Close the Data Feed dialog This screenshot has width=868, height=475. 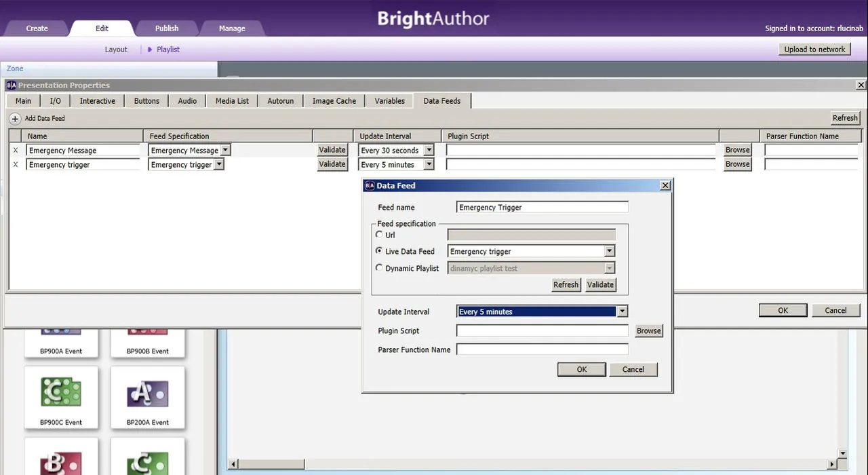coord(665,185)
